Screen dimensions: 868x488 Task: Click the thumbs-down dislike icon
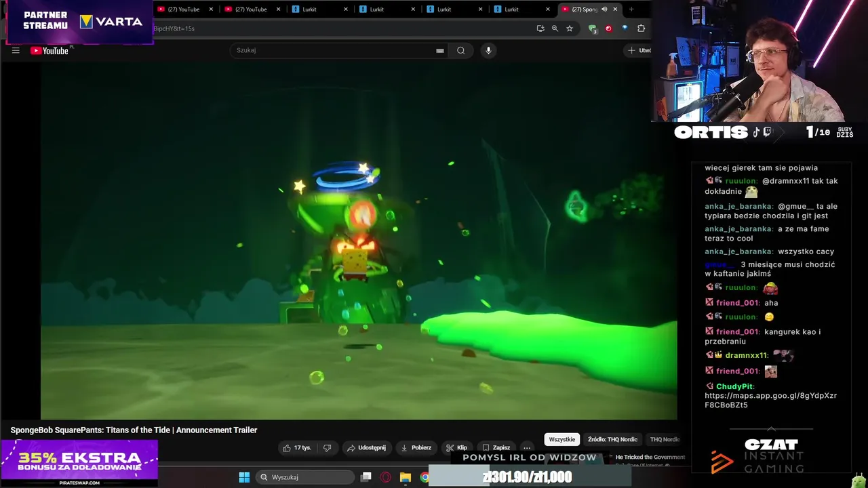[327, 447]
